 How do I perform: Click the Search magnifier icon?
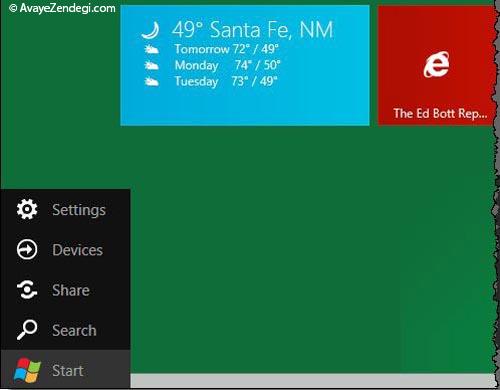27,329
